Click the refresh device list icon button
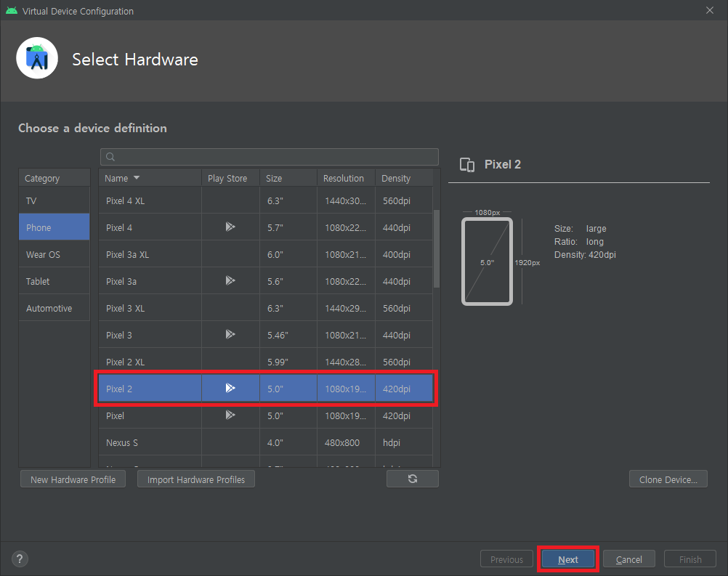This screenshot has height=576, width=728. [x=412, y=479]
